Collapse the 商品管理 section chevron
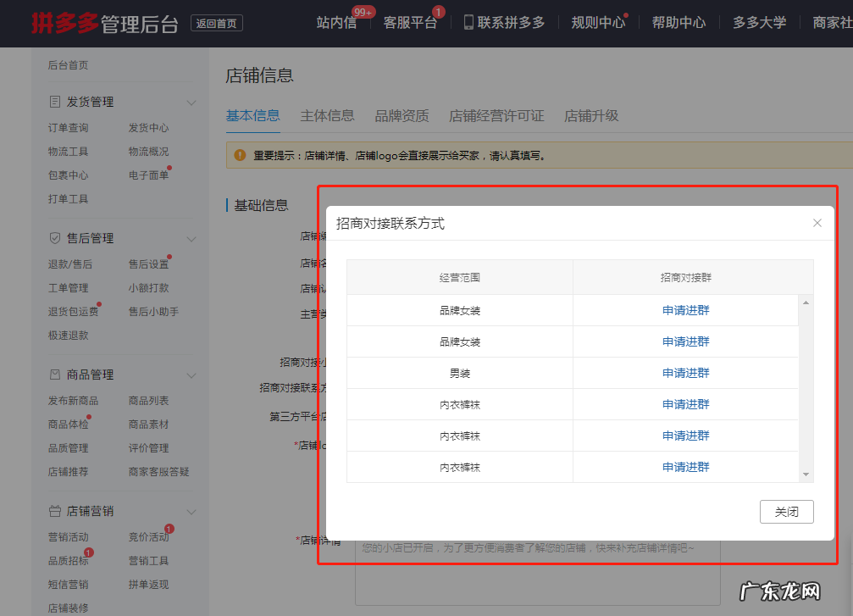The width and height of the screenshot is (853, 616). [x=191, y=375]
